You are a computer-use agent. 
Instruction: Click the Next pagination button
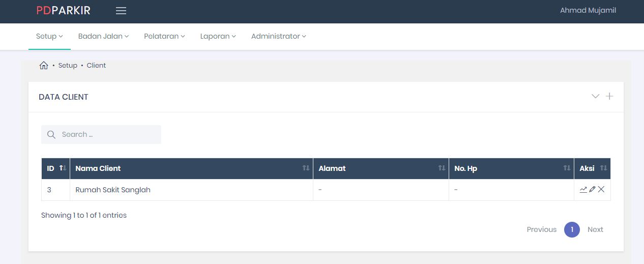click(595, 229)
